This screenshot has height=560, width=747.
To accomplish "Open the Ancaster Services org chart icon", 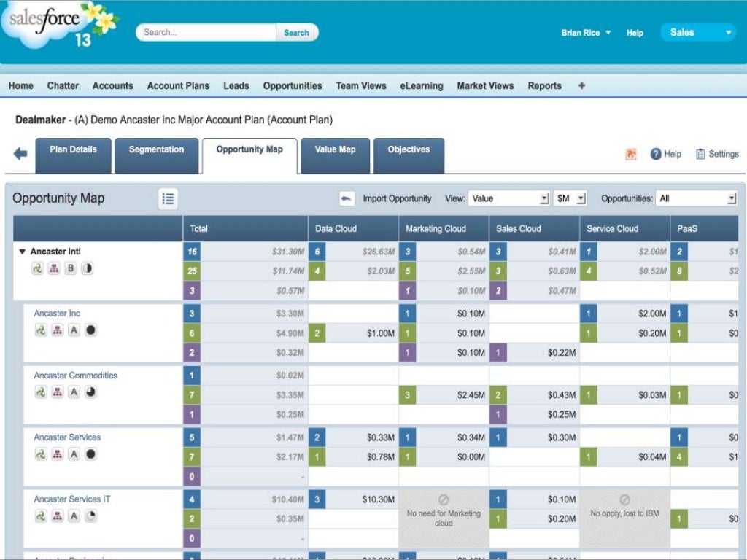I will pyautogui.click(x=57, y=454).
